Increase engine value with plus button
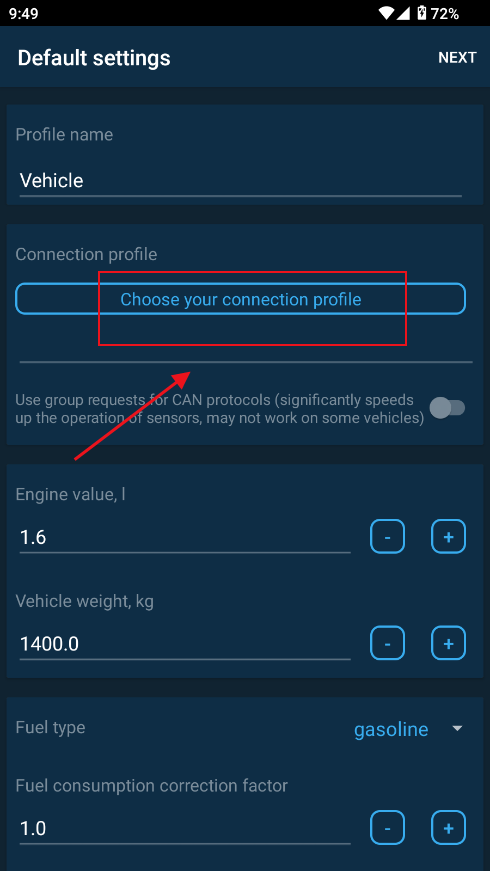490x871 pixels. pyautogui.click(x=448, y=537)
